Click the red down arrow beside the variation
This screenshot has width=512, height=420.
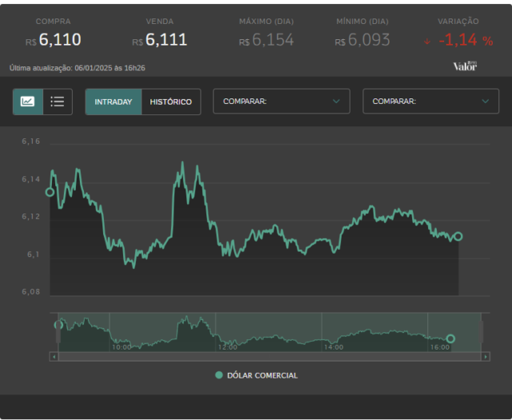426,42
